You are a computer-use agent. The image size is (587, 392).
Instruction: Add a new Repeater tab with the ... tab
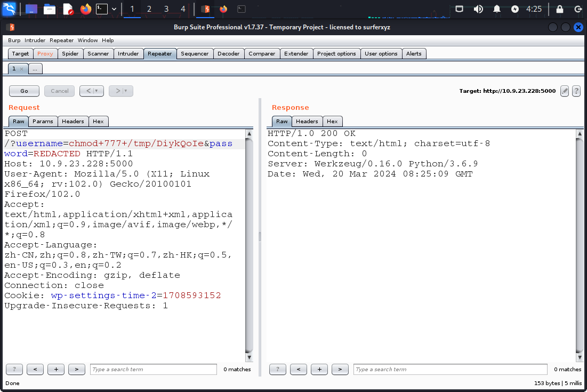point(35,69)
